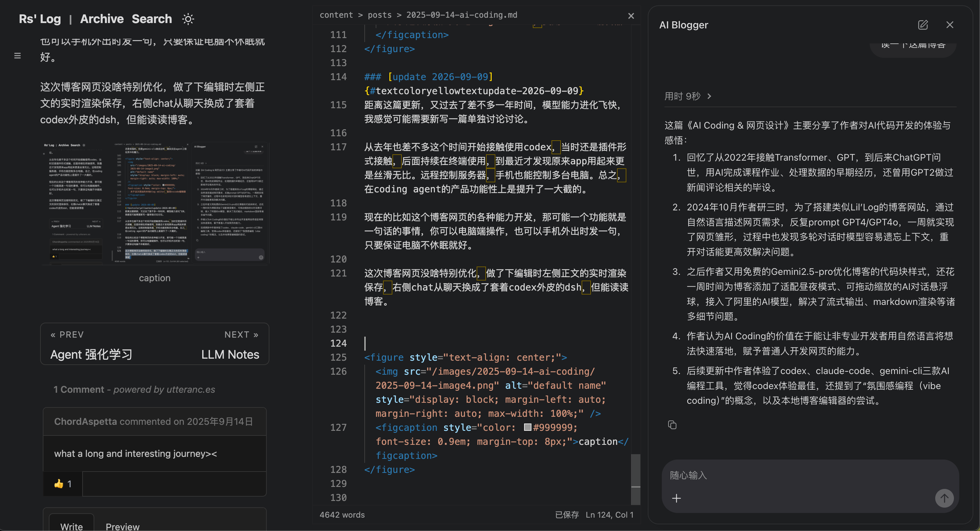Click Ln 124, Col 1 cursor indicator
This screenshot has width=980, height=531.
tap(609, 515)
